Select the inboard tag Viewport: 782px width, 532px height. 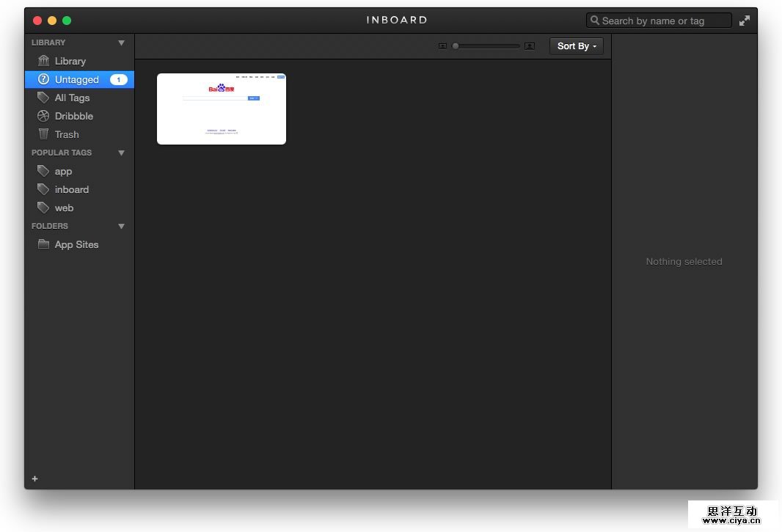pyautogui.click(x=79, y=189)
